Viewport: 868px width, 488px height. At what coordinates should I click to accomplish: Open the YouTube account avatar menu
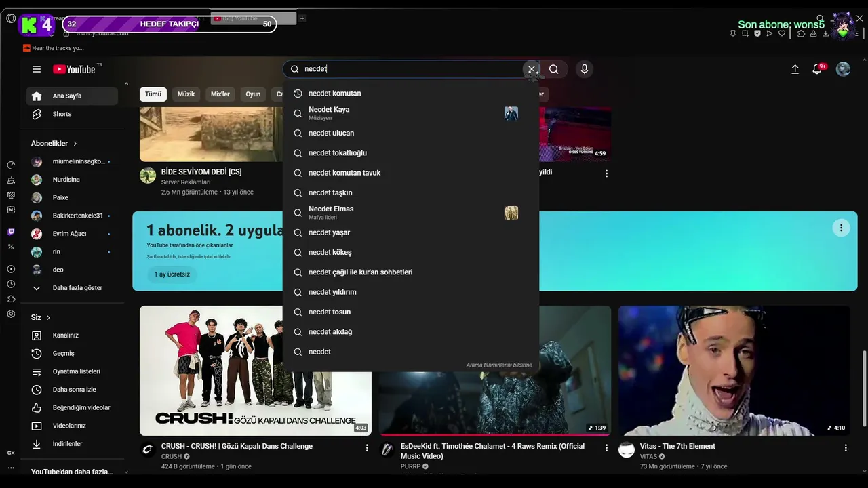(x=843, y=69)
